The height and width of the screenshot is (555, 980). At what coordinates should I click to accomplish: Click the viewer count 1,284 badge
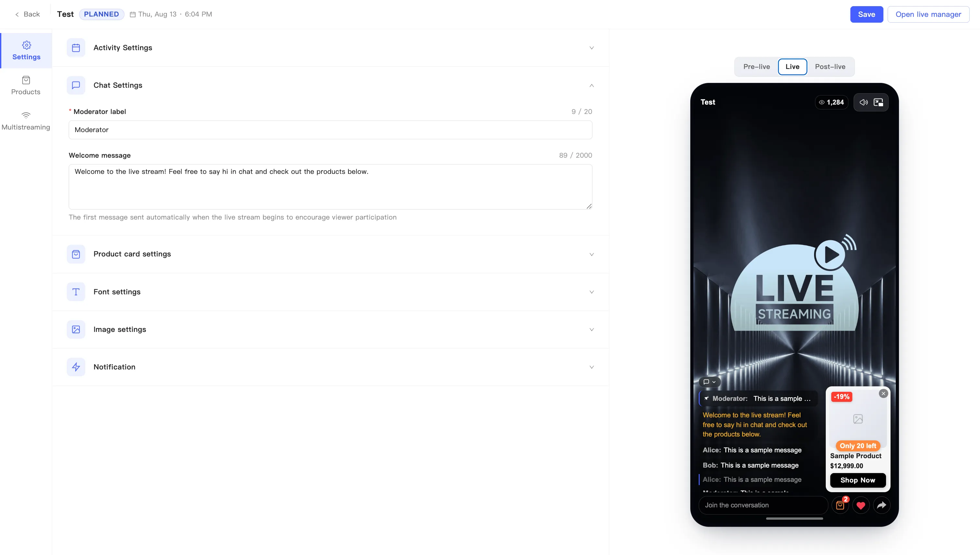pyautogui.click(x=831, y=102)
